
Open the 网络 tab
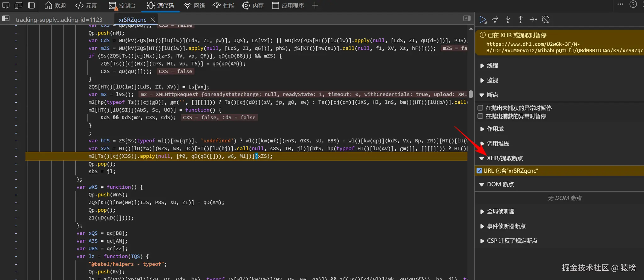pyautogui.click(x=194, y=6)
